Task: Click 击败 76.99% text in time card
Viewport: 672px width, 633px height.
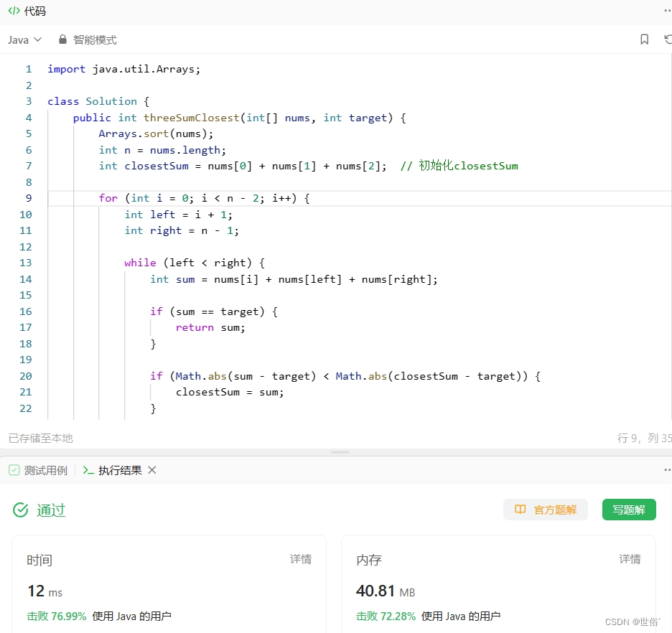Action: click(x=57, y=616)
